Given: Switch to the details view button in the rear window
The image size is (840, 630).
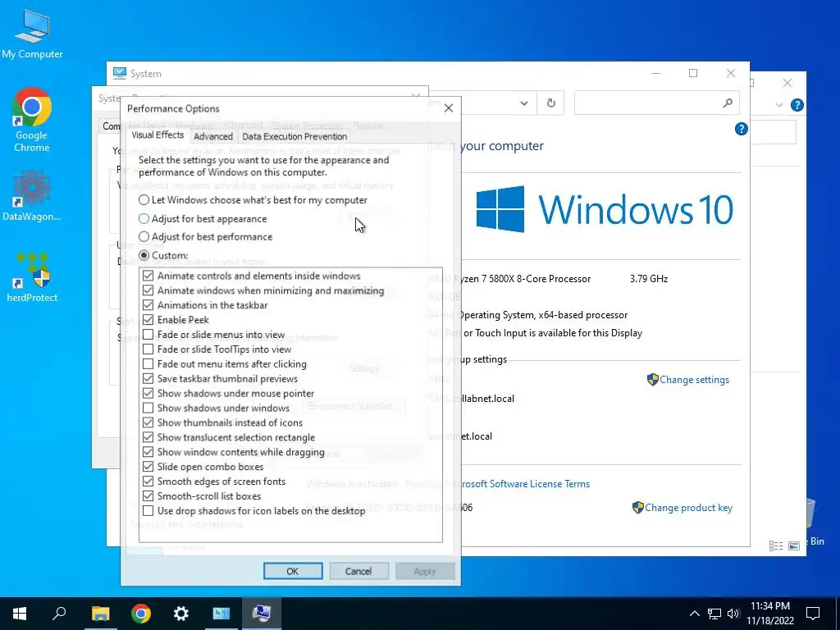Looking at the screenshot, I should 776,546.
